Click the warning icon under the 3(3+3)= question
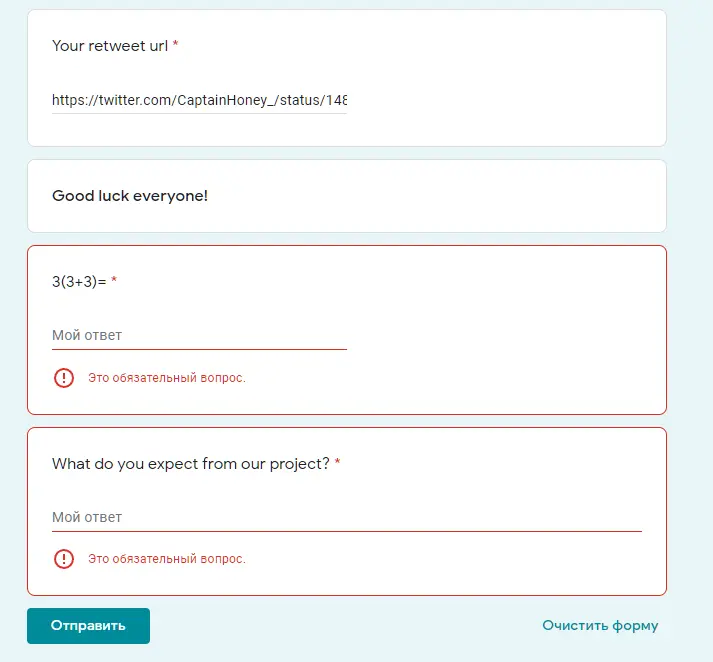 64,378
